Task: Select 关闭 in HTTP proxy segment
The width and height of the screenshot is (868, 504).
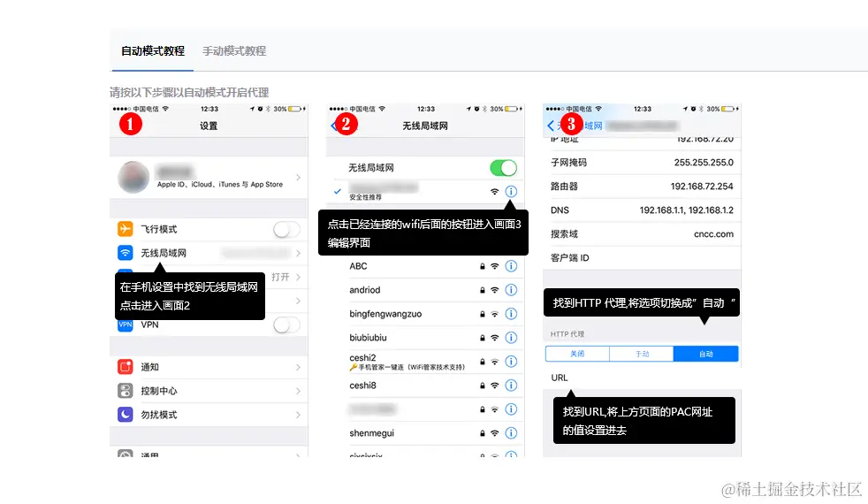Action: tap(577, 354)
